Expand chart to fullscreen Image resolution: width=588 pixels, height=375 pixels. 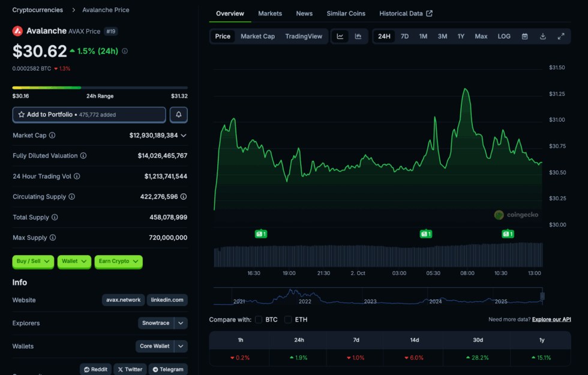point(561,37)
